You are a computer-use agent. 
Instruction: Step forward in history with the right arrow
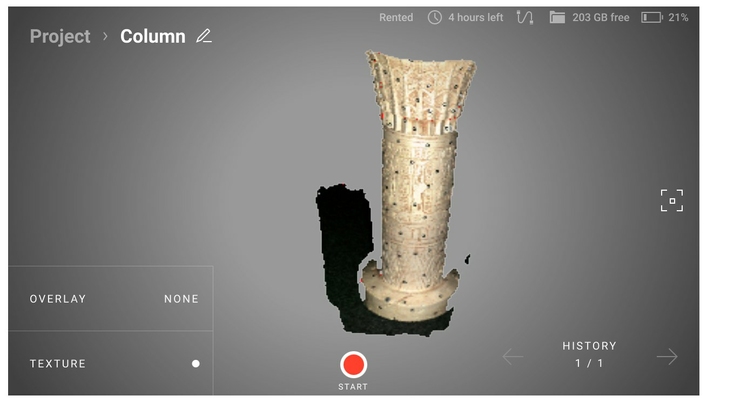667,357
